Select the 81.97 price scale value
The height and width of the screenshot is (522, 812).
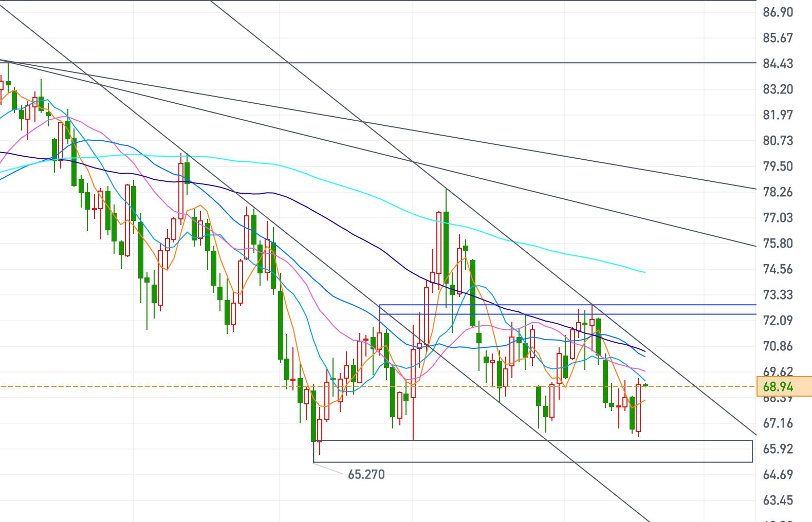click(778, 115)
